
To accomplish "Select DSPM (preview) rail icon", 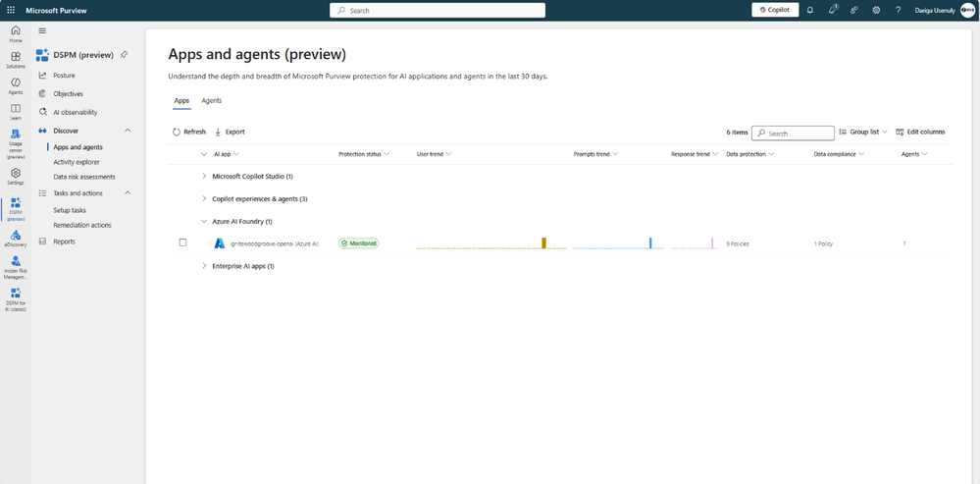I will (16, 209).
